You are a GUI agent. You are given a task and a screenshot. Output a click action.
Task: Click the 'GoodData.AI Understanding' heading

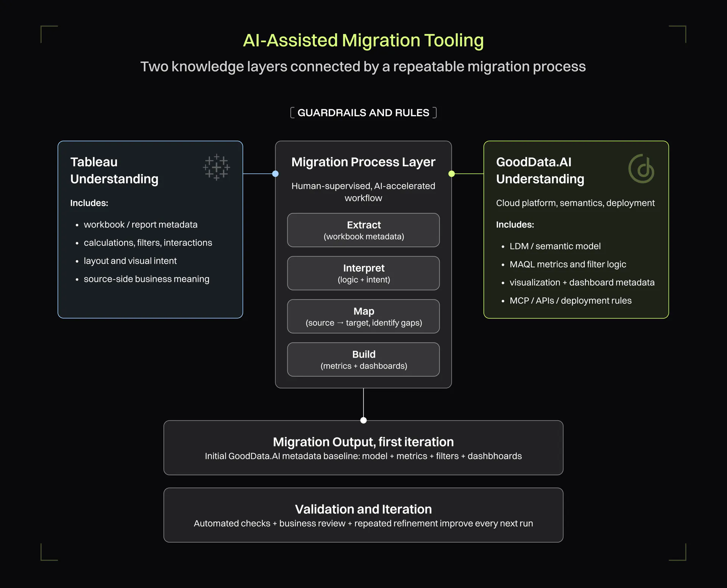pos(540,170)
